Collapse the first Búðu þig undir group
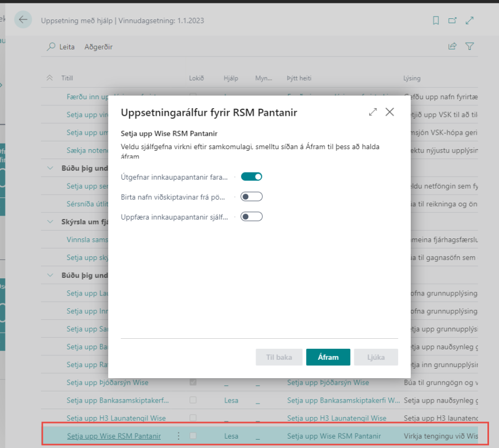Image resolution: width=499 pixels, height=448 pixels. 50,168
